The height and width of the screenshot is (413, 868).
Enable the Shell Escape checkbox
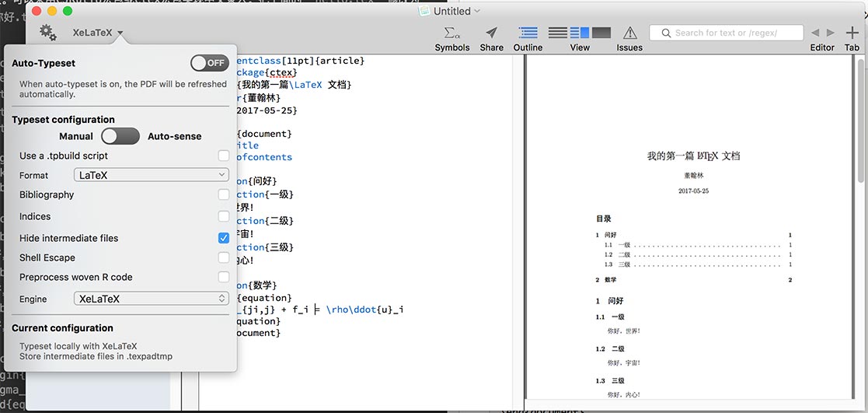pos(224,257)
